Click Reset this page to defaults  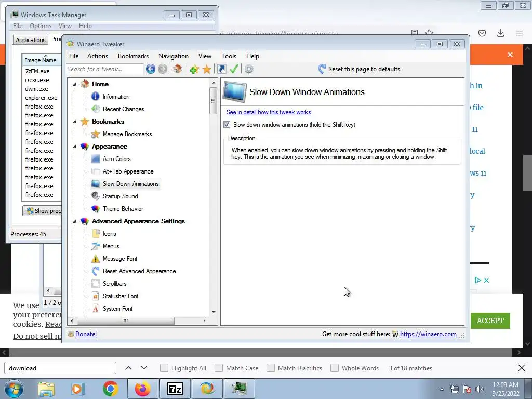360,69
